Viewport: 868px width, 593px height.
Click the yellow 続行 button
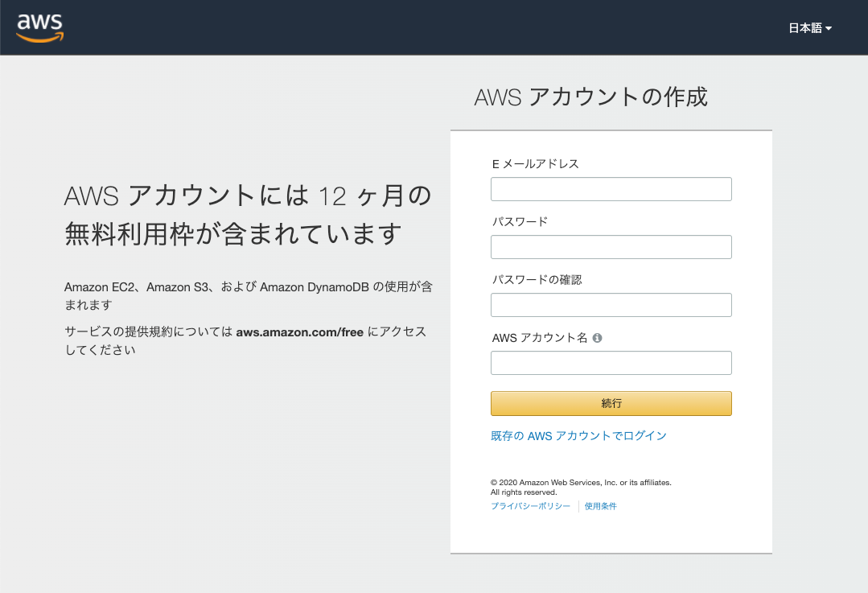pyautogui.click(x=611, y=404)
